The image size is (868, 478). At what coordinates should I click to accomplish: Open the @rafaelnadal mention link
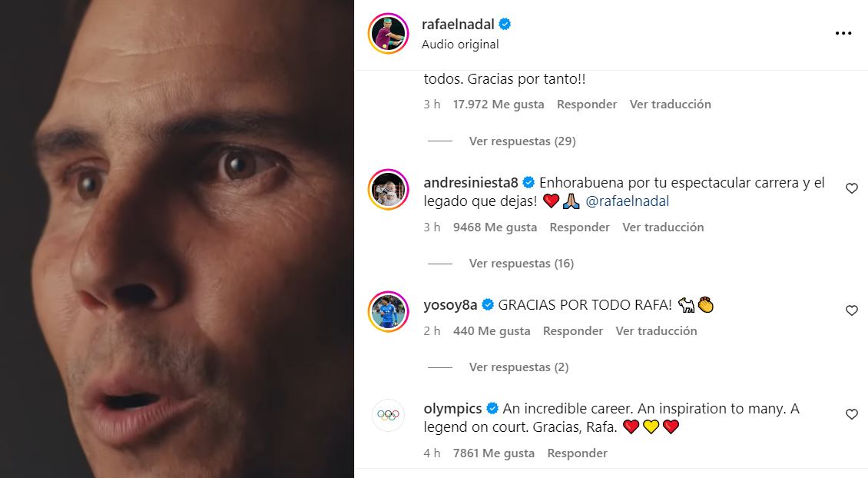(x=628, y=201)
